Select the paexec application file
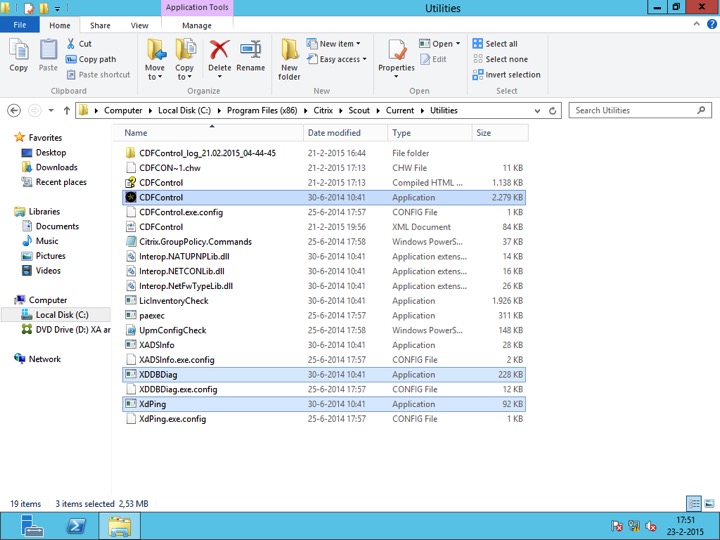The height and width of the screenshot is (540, 720). tap(324, 315)
